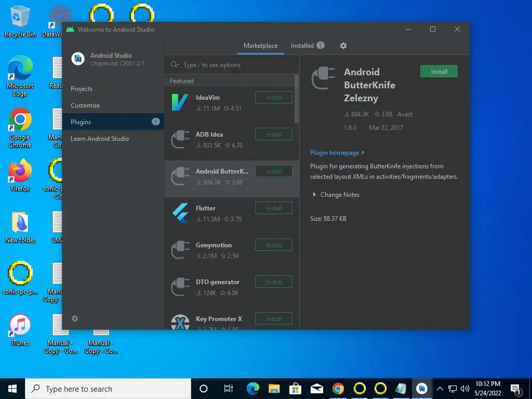Viewport: 532px width, 399px height.
Task: Open notification center icon
Action: (x=515, y=389)
